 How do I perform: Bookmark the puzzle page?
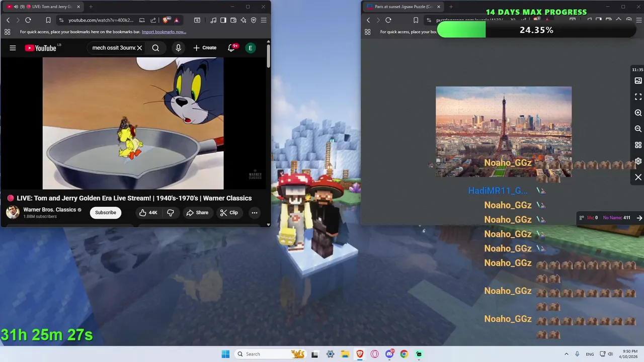416,20
